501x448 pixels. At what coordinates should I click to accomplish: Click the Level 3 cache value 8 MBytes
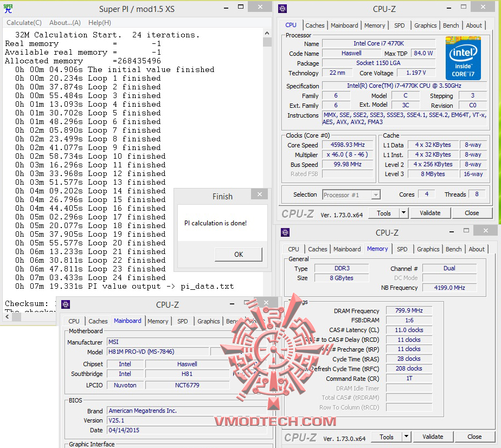point(433,174)
